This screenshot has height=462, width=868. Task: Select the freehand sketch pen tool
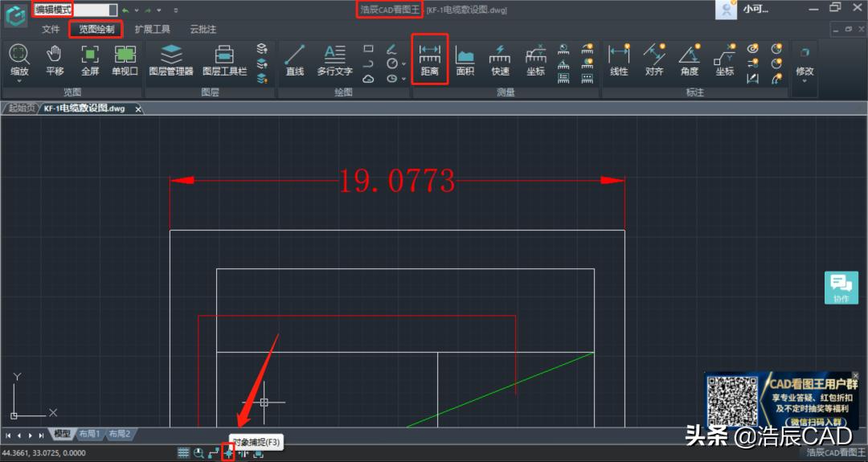[391, 49]
